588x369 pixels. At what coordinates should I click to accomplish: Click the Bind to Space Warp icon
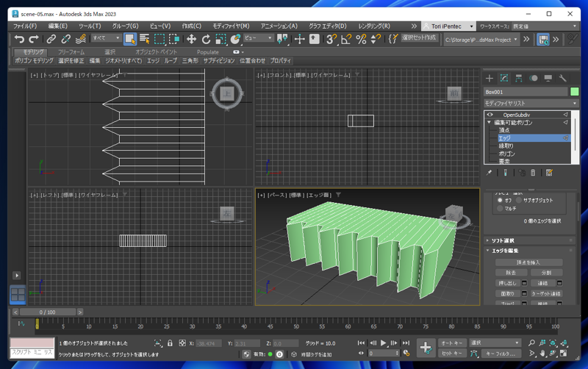81,39
